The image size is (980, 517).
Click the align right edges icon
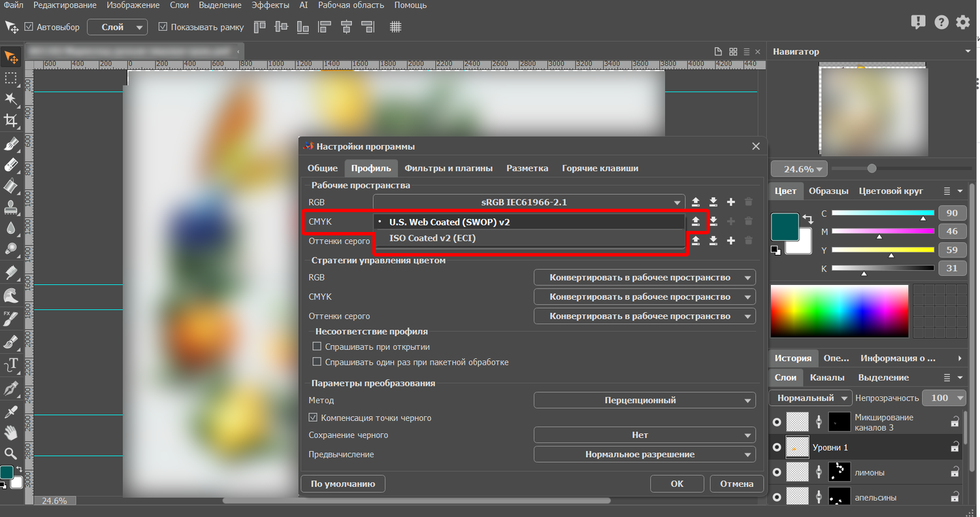tap(368, 27)
